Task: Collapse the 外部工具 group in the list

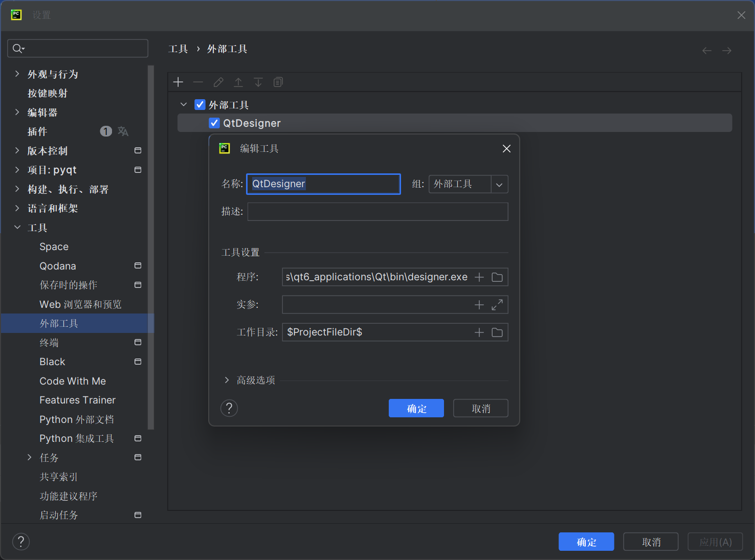Action: click(x=184, y=104)
